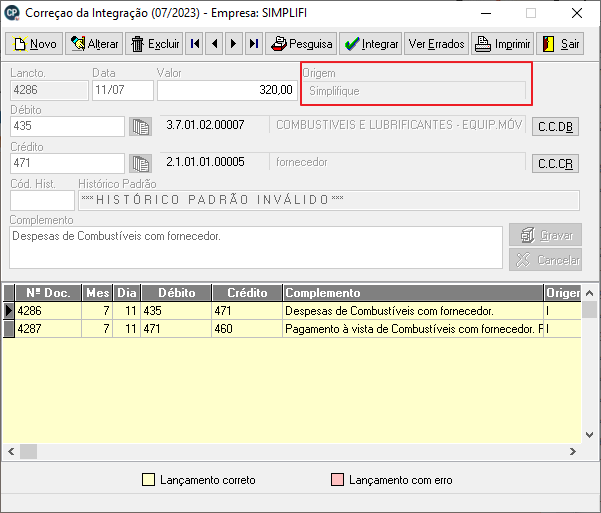The image size is (601, 513).
Task: Click the Crédito code field 471
Action: (x=67, y=163)
